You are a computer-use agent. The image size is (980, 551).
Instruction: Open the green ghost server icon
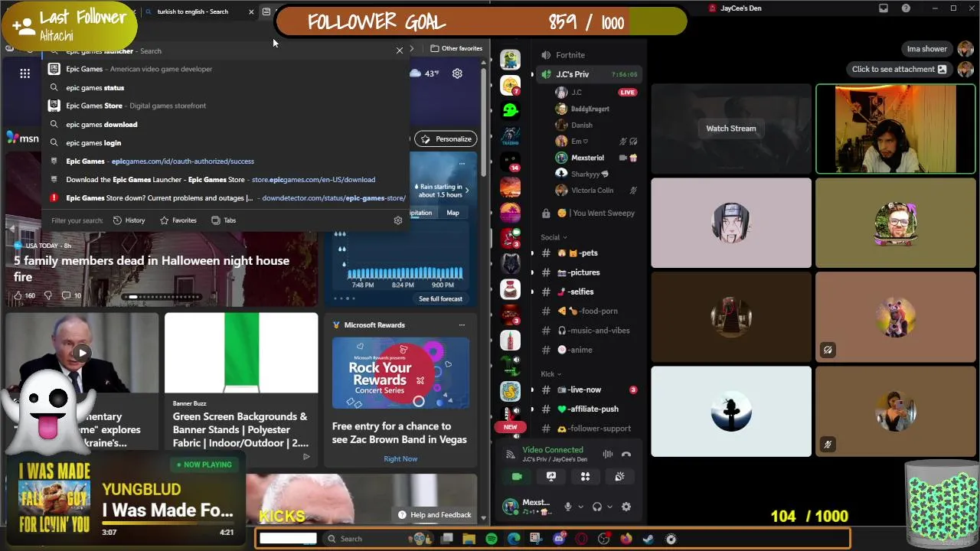pyautogui.click(x=511, y=110)
